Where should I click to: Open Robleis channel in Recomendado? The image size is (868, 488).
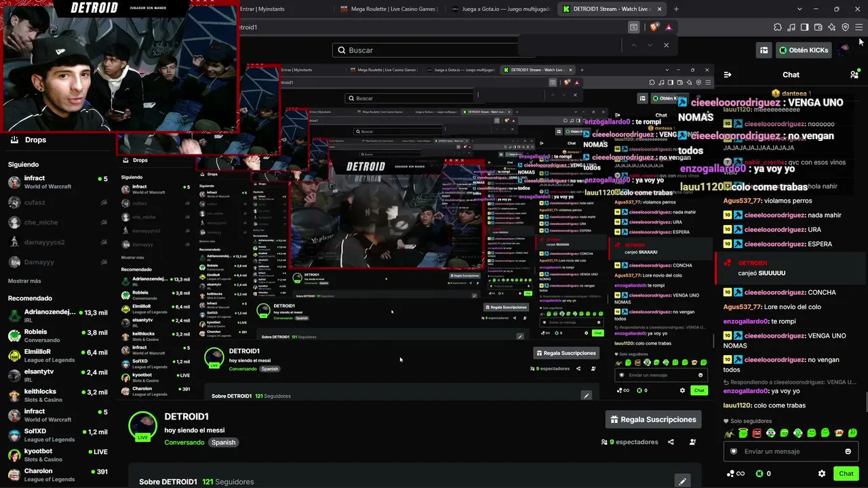[x=58, y=335]
